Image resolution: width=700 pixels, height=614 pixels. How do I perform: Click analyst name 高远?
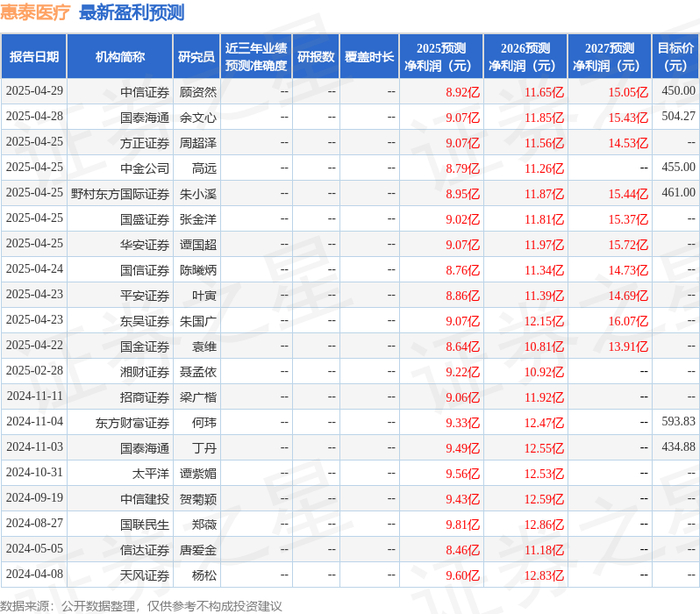point(204,168)
